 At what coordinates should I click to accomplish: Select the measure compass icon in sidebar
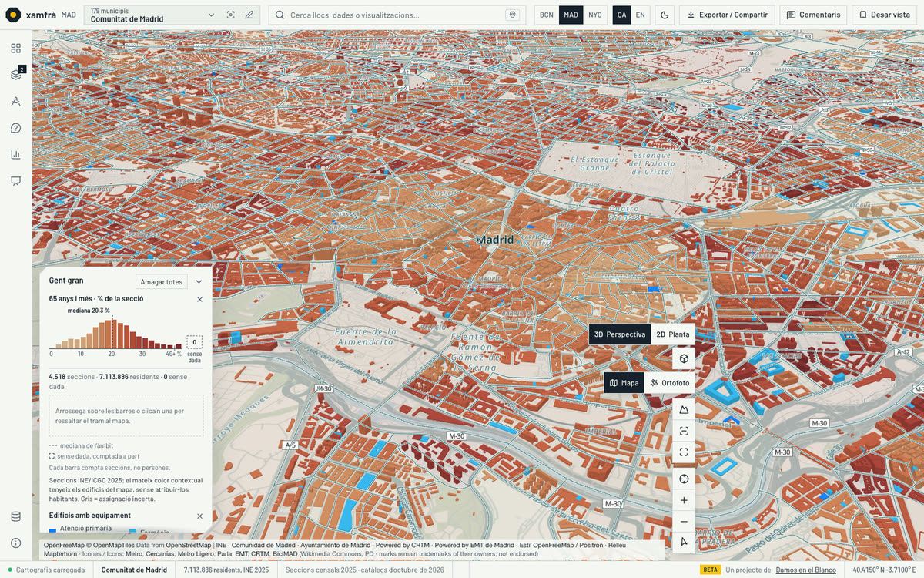(15, 101)
